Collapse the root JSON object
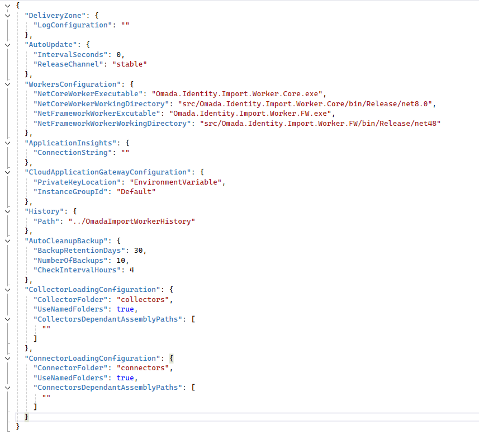This screenshot has height=448, width=479. (7, 5)
